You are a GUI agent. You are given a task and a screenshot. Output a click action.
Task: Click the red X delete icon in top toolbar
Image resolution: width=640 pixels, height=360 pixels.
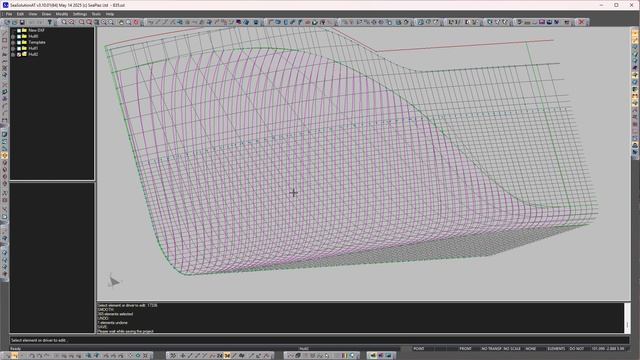coord(581,22)
